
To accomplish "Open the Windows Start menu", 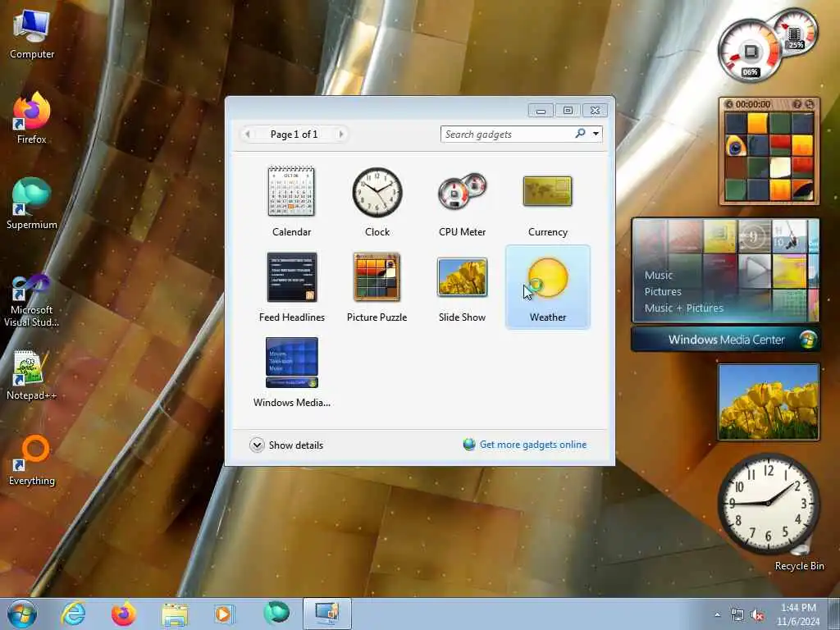I will (22, 614).
